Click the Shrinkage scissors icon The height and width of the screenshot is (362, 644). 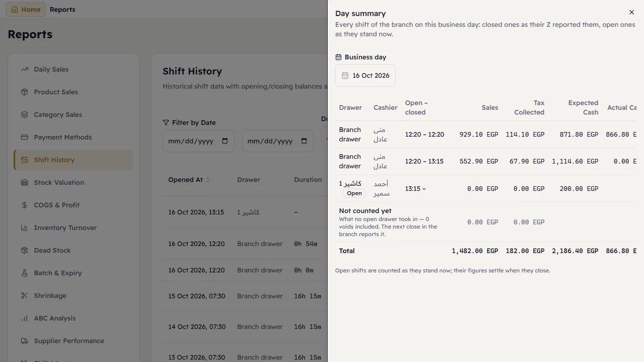[x=25, y=296]
